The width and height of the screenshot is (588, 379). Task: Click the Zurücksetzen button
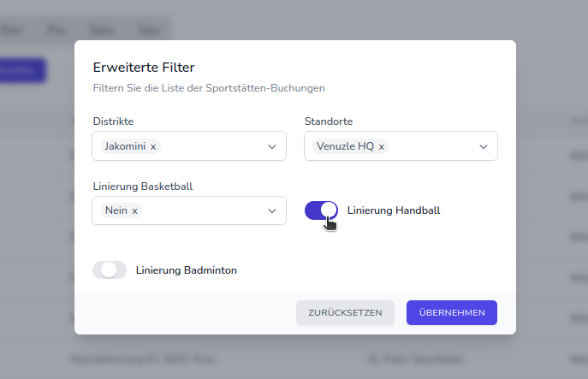tap(345, 313)
